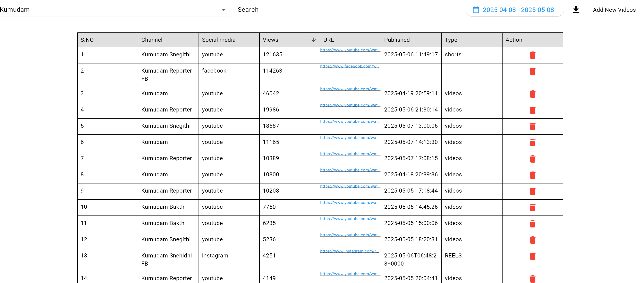644x283 pixels.
Task: Delete row 4 with 19986 views
Action: pyautogui.click(x=532, y=110)
